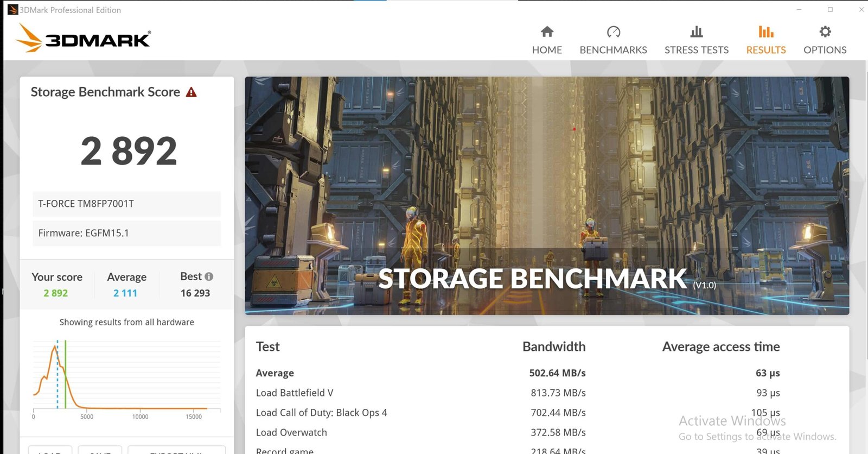The image size is (868, 454).
Task: Select the T-FORCE TM8FP7001T device field
Action: point(126,204)
